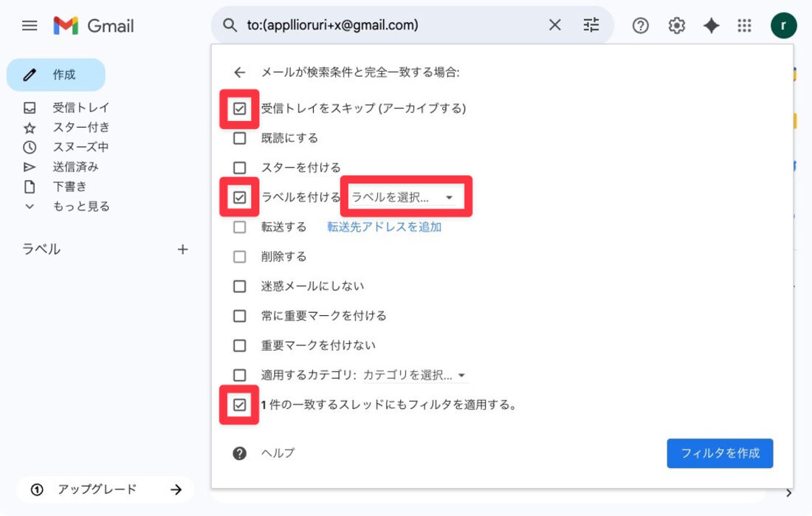
Task: Click the help question mark icon near ヘルプ
Action: point(239,453)
